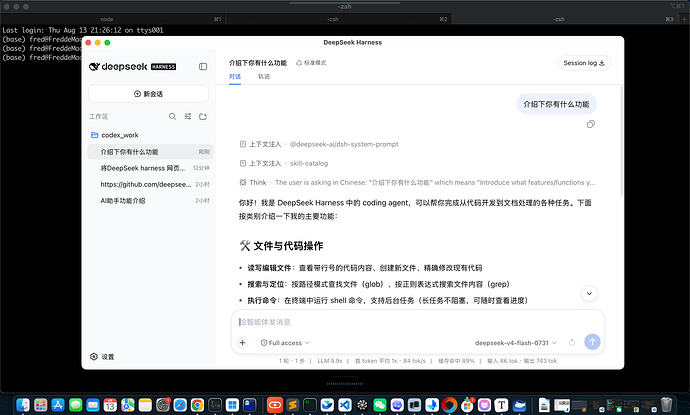The width and height of the screenshot is (690, 415).
Task: Click the plus attach button
Action: (242, 342)
